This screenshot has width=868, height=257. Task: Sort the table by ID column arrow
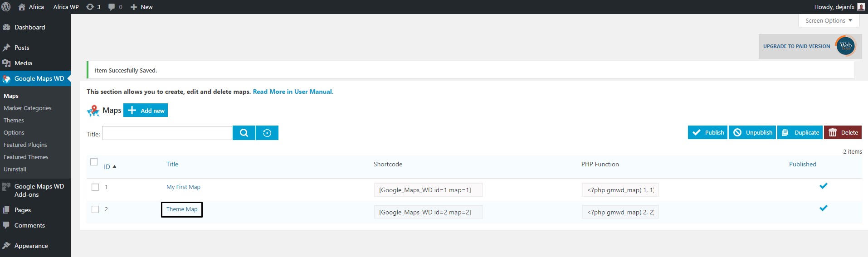click(x=114, y=167)
